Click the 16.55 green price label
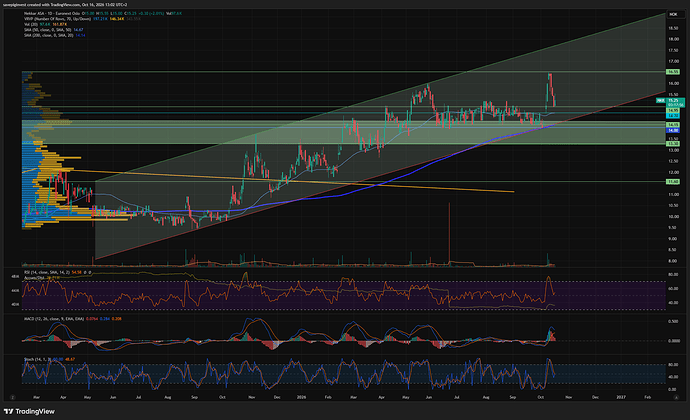Image resolution: width=690 pixels, height=420 pixels. point(673,71)
